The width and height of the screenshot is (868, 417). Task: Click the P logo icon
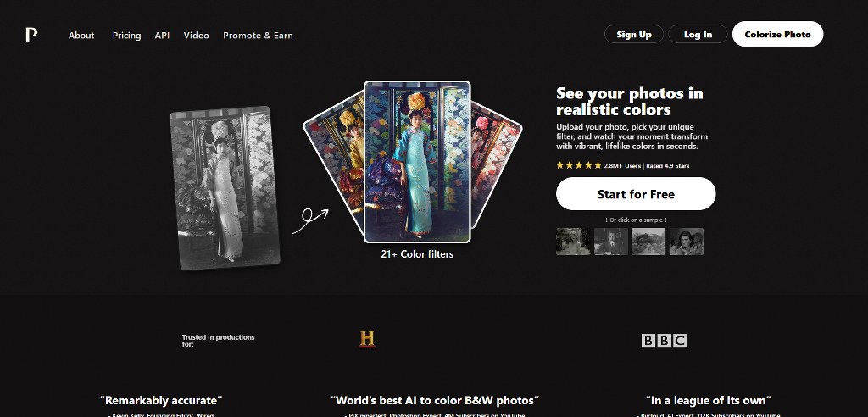tap(31, 35)
